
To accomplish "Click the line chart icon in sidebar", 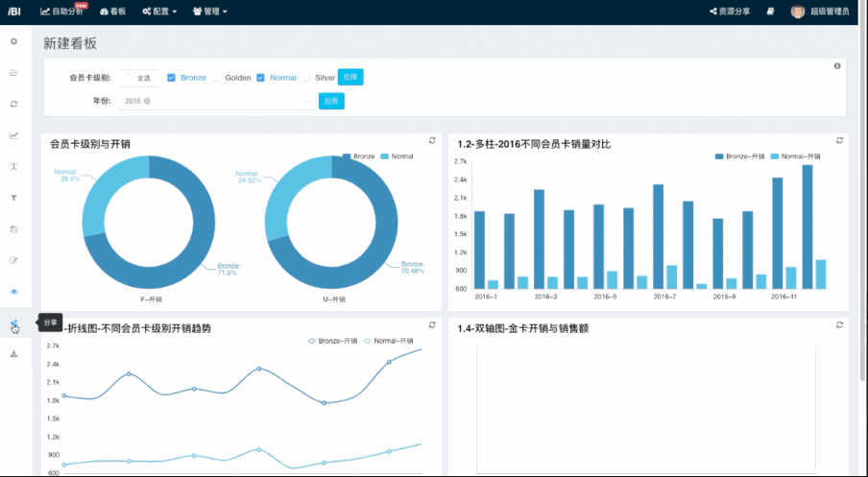I will (14, 135).
